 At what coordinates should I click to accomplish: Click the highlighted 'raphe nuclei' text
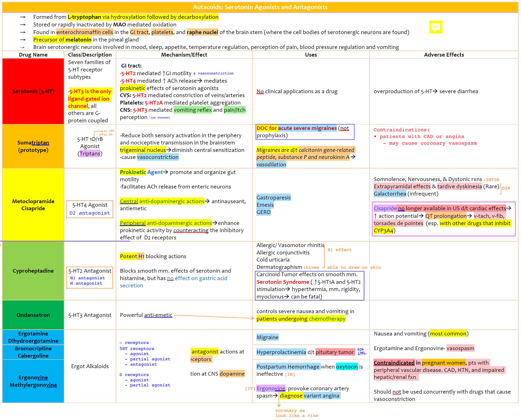(202, 32)
